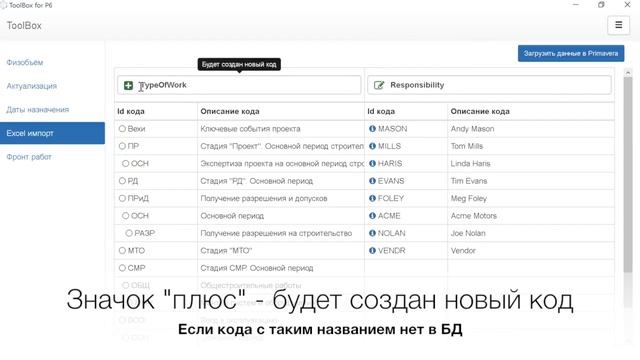Click Получение разрешения и допусков cell
Viewport: 640px width, 360px height.
(281, 198)
